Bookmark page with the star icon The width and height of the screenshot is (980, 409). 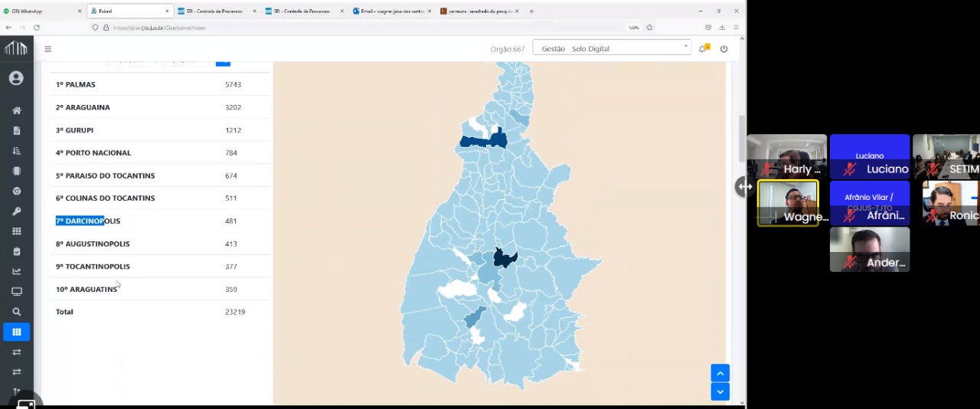649,28
